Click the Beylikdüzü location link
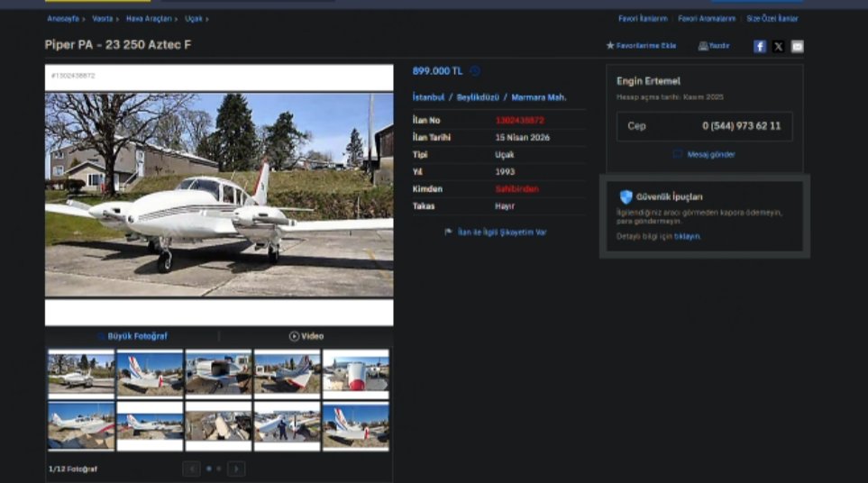Screen dimensions: 868x483 coord(478,97)
